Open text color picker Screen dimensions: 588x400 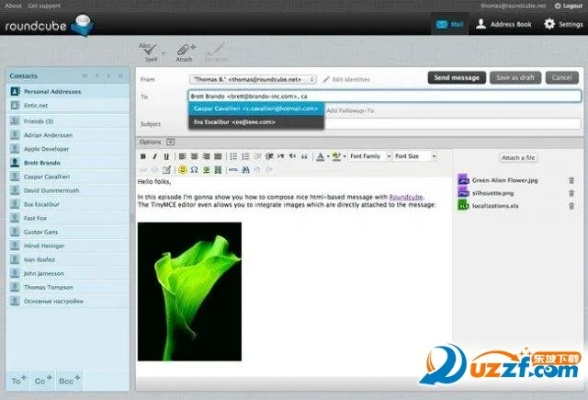coord(320,156)
